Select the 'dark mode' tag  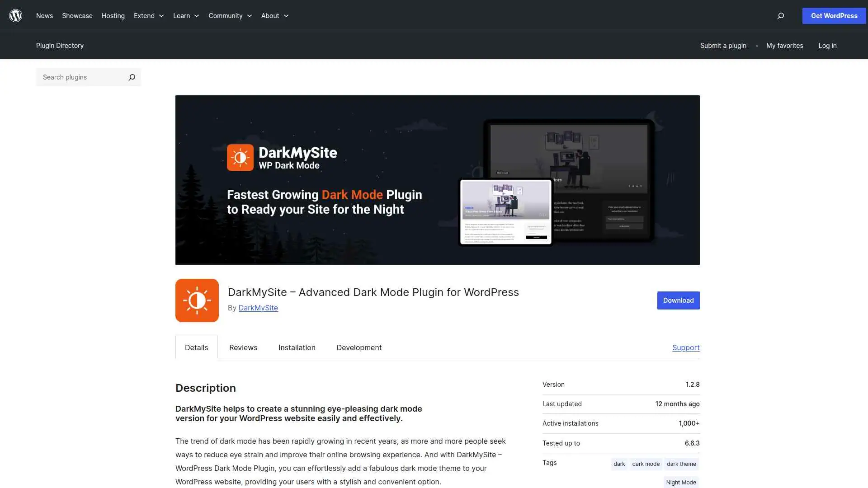[x=646, y=464]
